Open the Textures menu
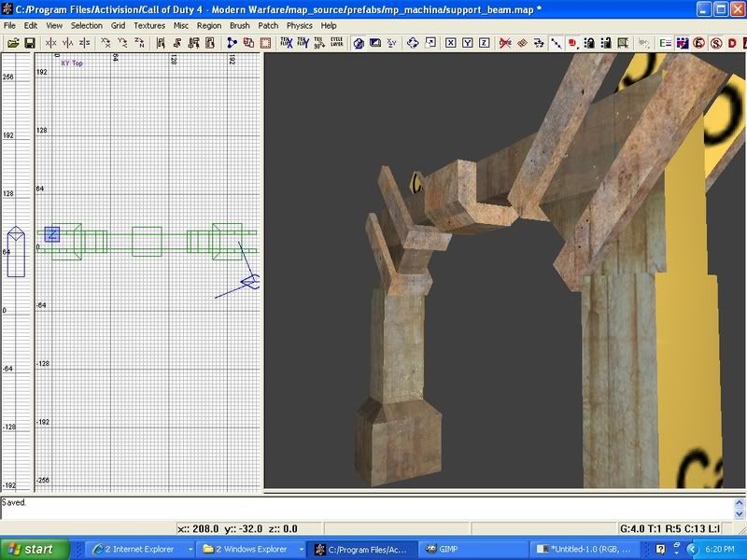This screenshot has height=560, width=747. click(x=149, y=26)
